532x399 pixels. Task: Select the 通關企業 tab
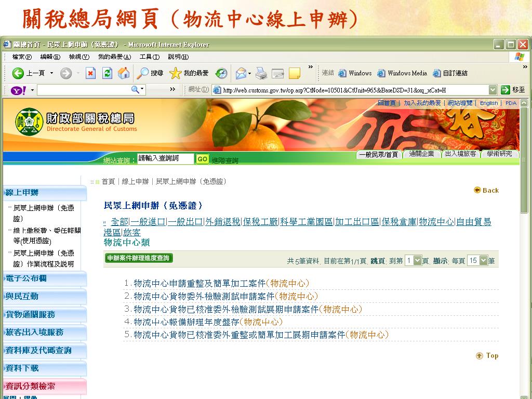pos(421,154)
